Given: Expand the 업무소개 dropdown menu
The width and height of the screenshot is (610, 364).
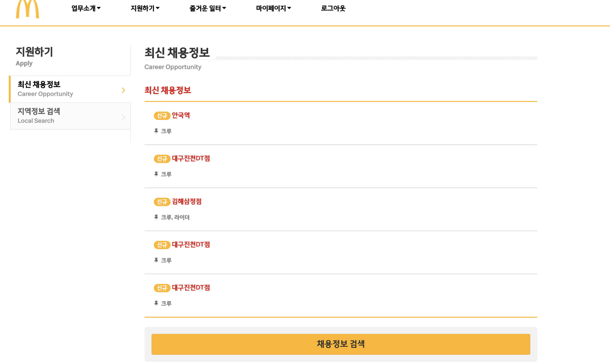Looking at the screenshot, I should pos(86,8).
